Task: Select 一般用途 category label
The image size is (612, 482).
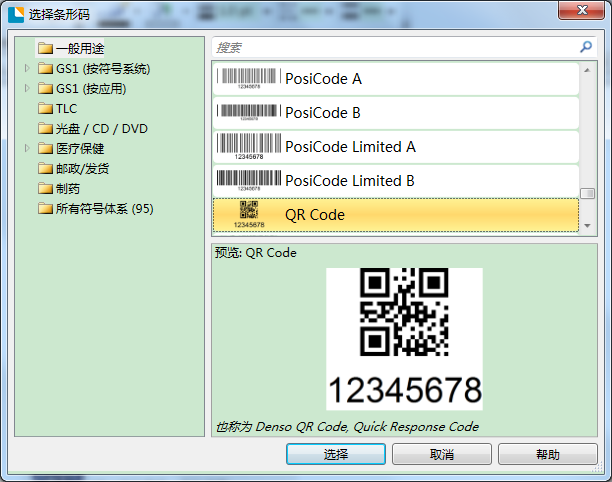Action: click(x=80, y=49)
